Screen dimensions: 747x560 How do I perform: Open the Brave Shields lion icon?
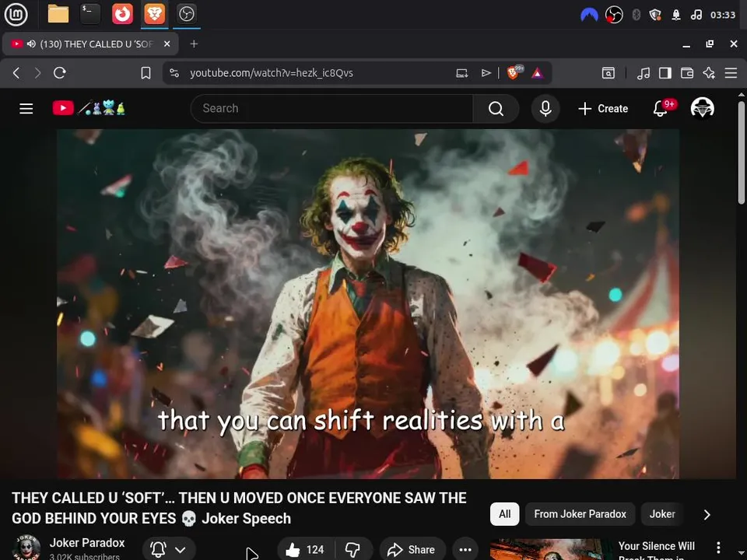point(514,72)
